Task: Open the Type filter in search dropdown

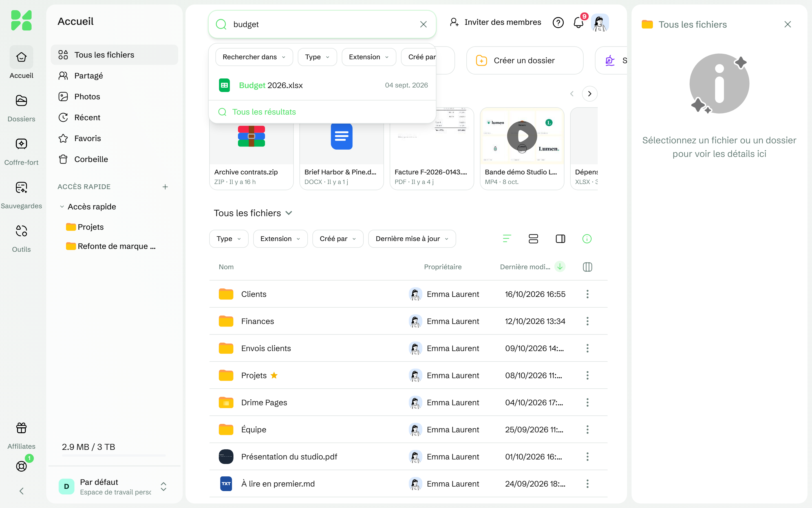Action: pyautogui.click(x=317, y=57)
